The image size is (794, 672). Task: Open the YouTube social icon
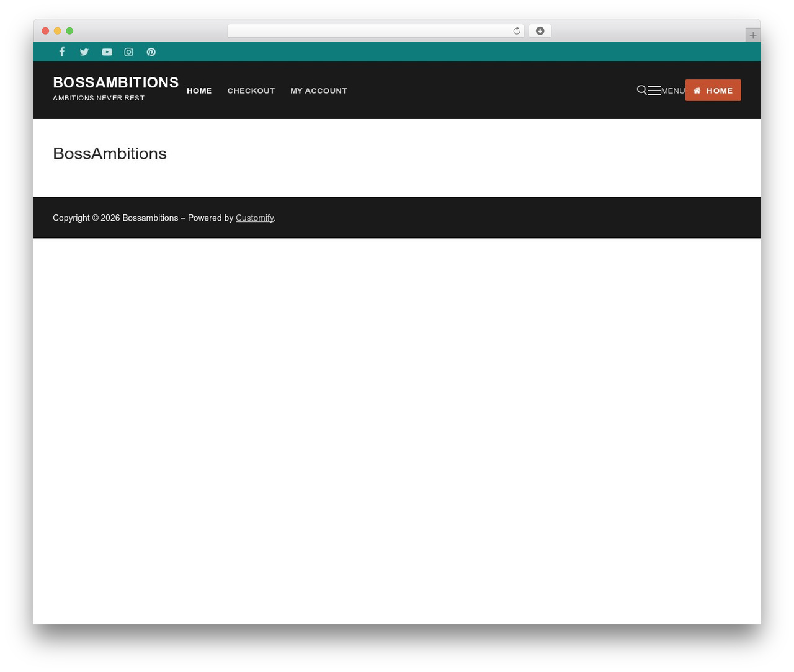[x=107, y=52]
